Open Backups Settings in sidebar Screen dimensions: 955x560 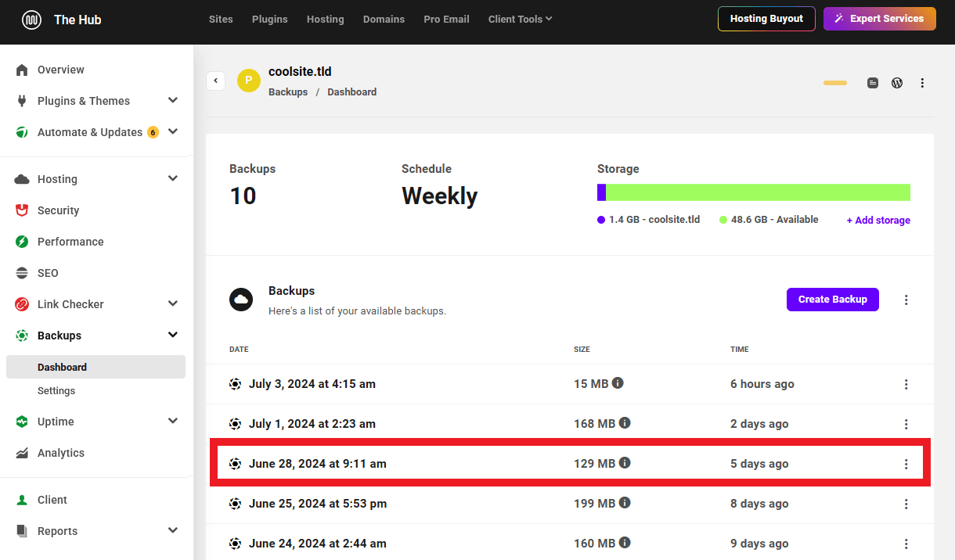pos(56,390)
